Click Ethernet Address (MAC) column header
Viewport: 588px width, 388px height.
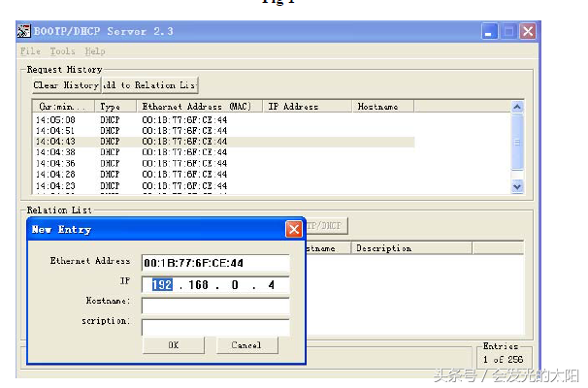click(x=199, y=107)
